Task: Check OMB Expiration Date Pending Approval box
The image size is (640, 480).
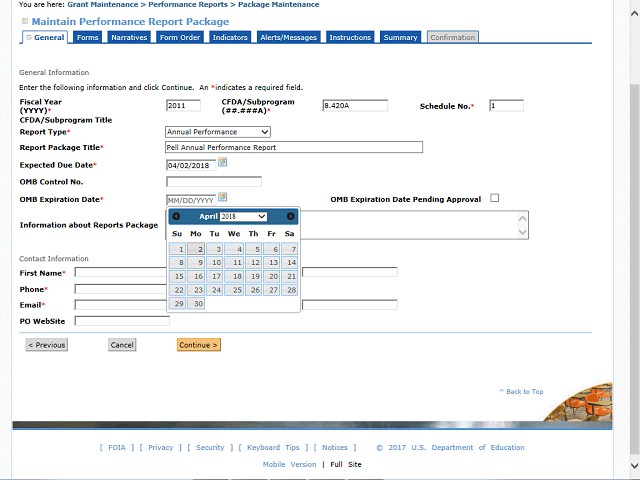Action: 495,198
